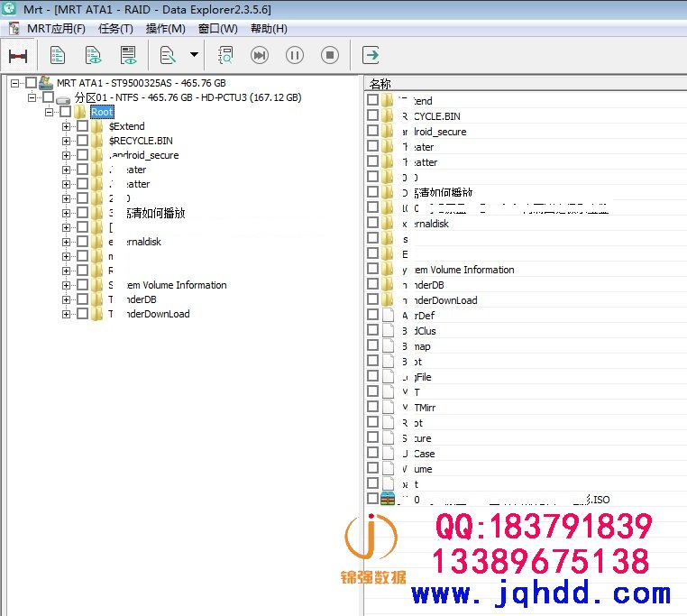Image resolution: width=687 pixels, height=616 pixels.
Task: Select the 分区01 NTFS partition label
Action: [188, 97]
